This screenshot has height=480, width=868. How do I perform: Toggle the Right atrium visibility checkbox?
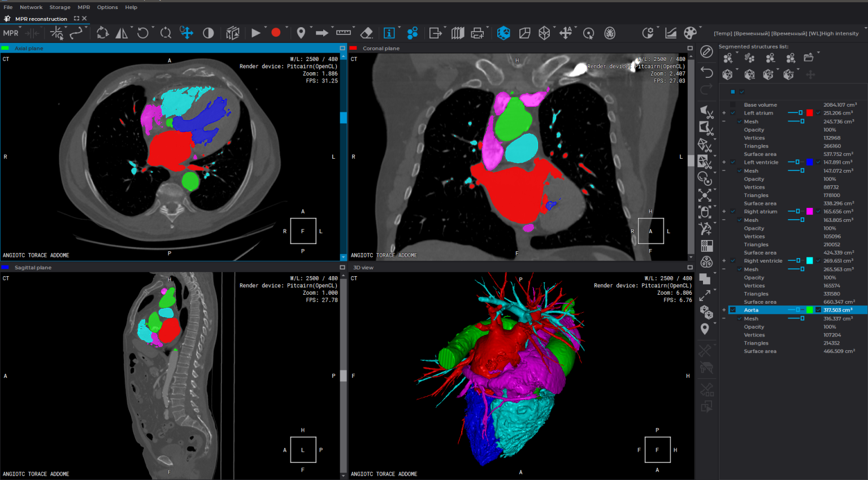pyautogui.click(x=733, y=211)
